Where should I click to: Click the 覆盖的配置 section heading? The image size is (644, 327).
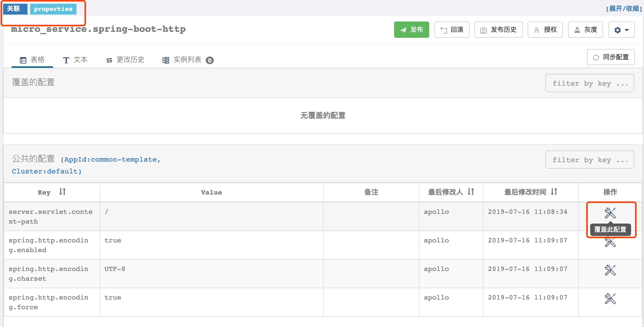click(33, 82)
